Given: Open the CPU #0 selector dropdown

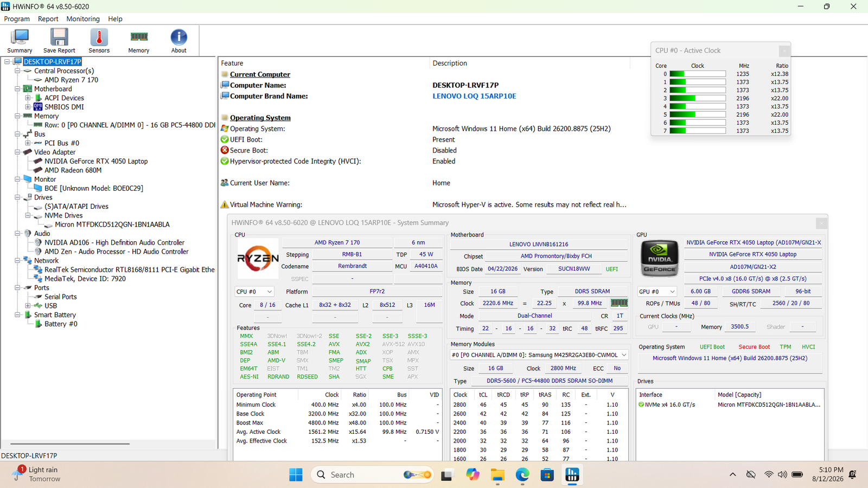Looking at the screenshot, I should (x=254, y=292).
